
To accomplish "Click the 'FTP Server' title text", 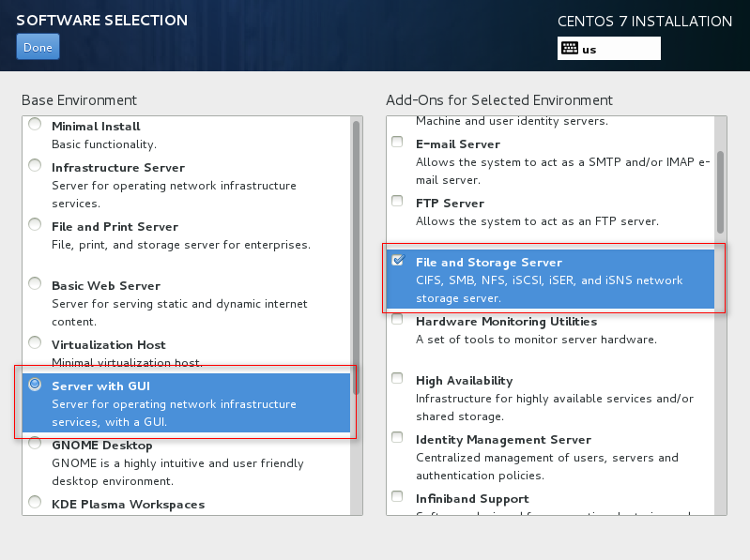I will point(451,204).
